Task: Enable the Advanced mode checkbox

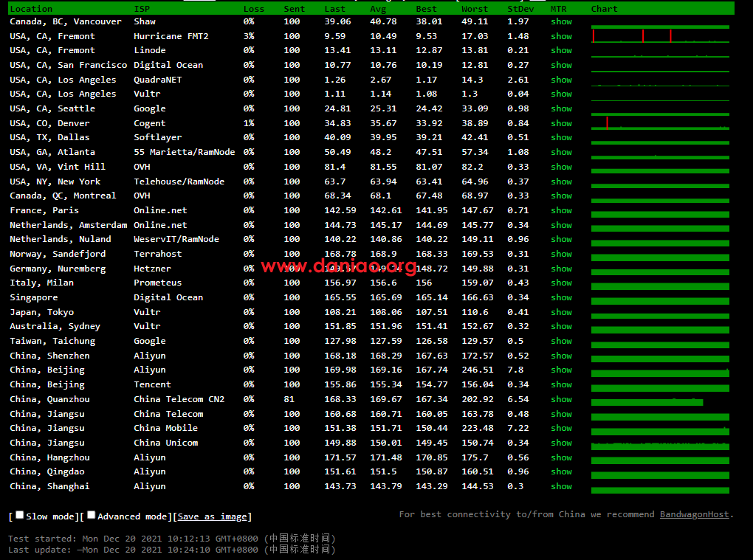Action: pos(92,515)
